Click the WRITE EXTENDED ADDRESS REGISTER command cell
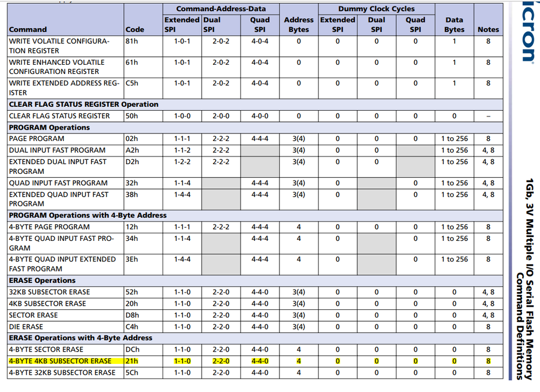The width and height of the screenshot is (540, 392). pos(65,88)
